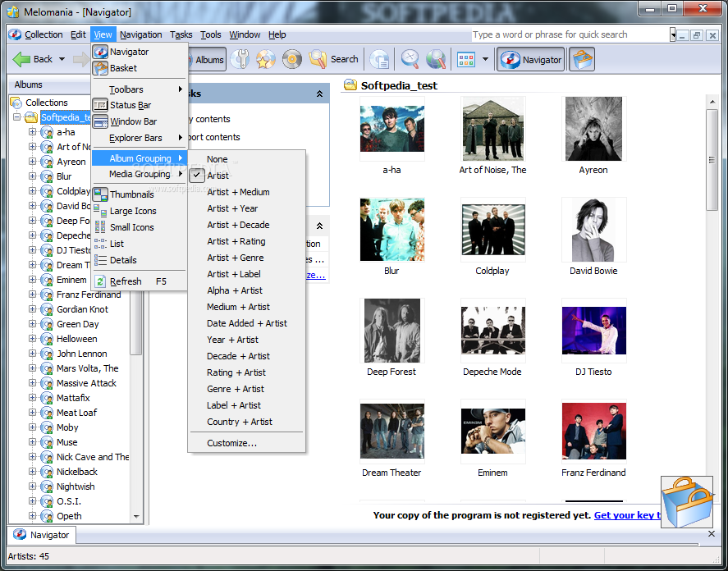Open the Tasks menu
Viewport: 728px width, 571px height.
pyautogui.click(x=181, y=34)
